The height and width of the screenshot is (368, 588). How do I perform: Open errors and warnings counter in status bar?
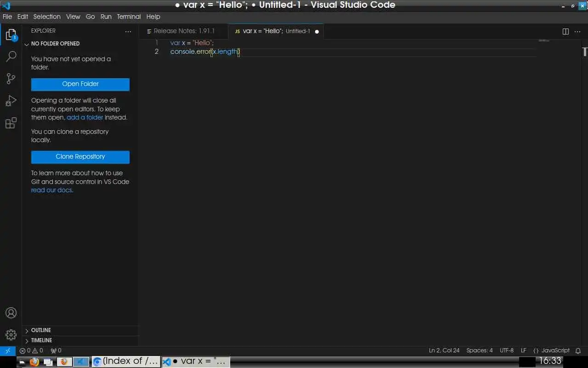coord(31,351)
